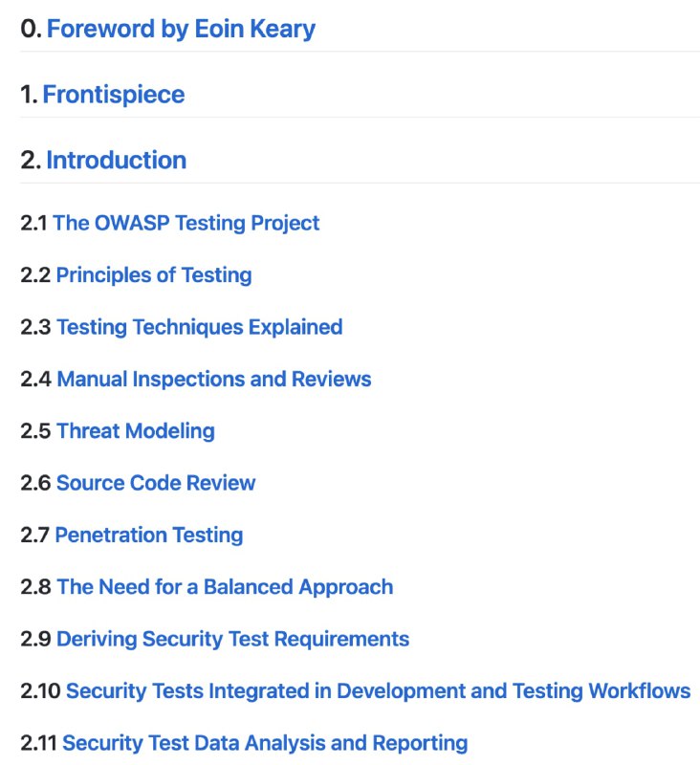Open Deriving Security Test Requirements

232,639
